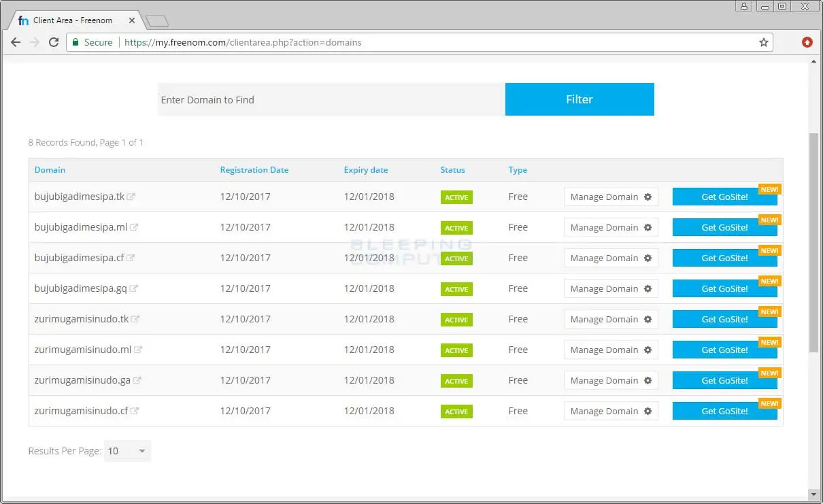Viewport: 823px width, 504px height.
Task: Open external link icon for zurimugamisinudo.tk
Action: click(135, 319)
